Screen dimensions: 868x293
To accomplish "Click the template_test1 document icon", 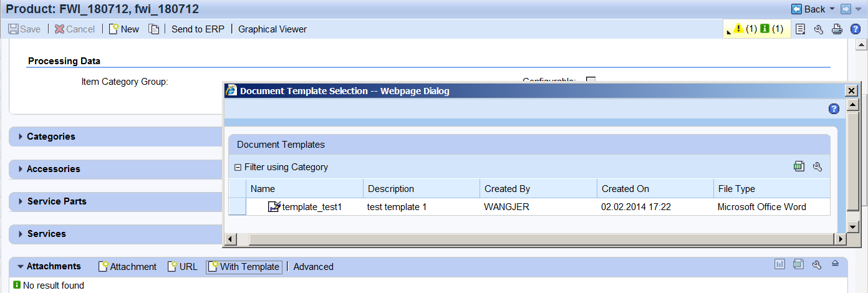I will 274,206.
